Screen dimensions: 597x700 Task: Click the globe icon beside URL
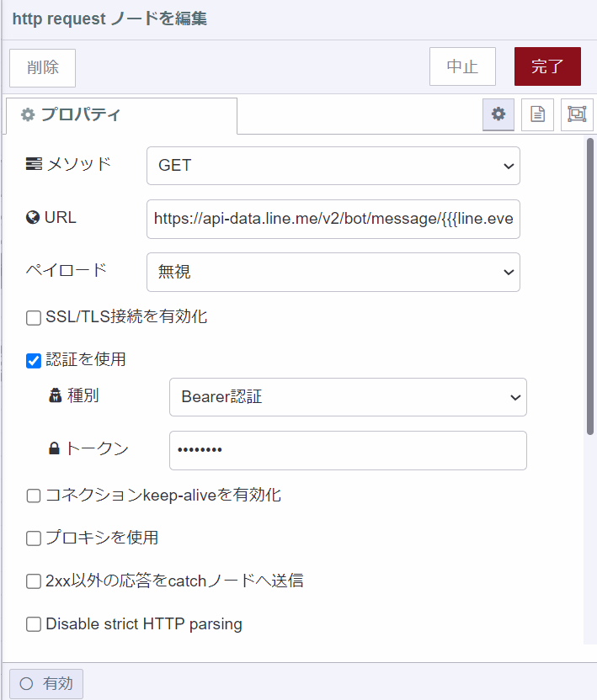33,217
